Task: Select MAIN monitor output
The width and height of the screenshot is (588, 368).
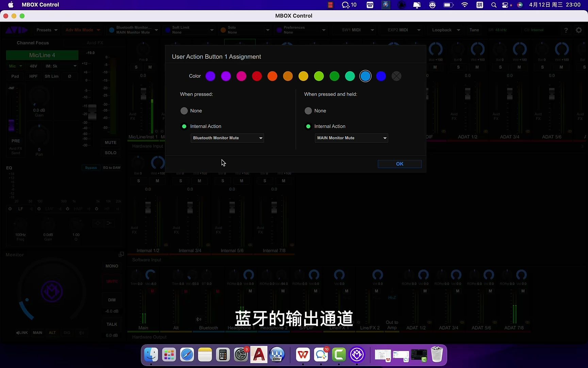Action: pos(37,333)
